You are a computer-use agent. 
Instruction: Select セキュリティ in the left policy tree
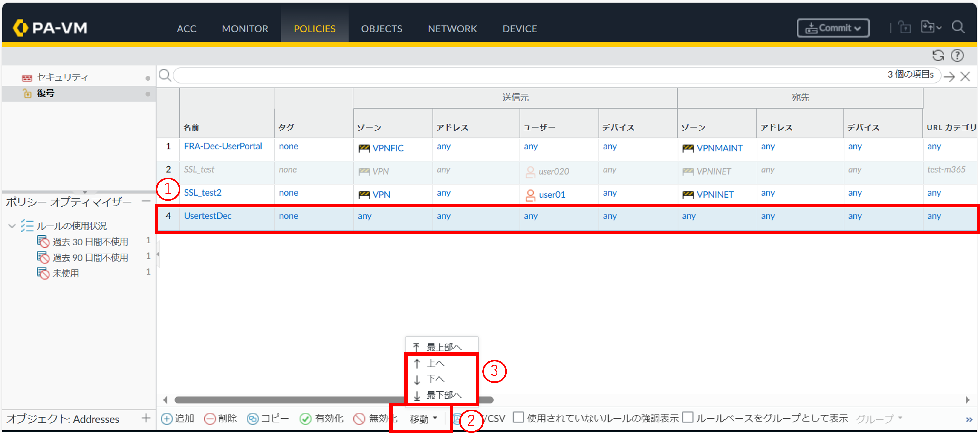tap(62, 78)
